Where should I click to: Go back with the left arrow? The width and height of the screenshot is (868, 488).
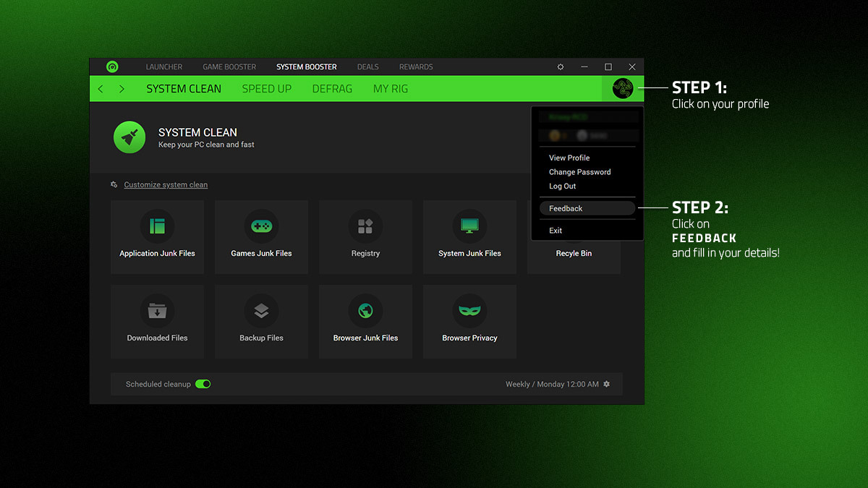[101, 89]
